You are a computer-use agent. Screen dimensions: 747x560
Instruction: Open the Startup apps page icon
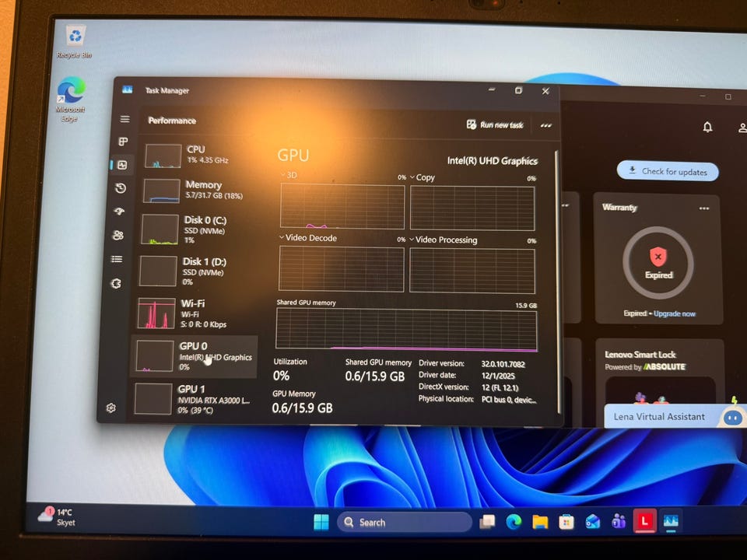(120, 211)
